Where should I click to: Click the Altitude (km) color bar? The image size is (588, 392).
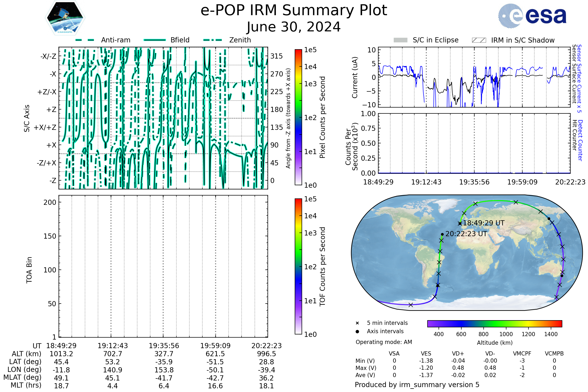click(494, 324)
